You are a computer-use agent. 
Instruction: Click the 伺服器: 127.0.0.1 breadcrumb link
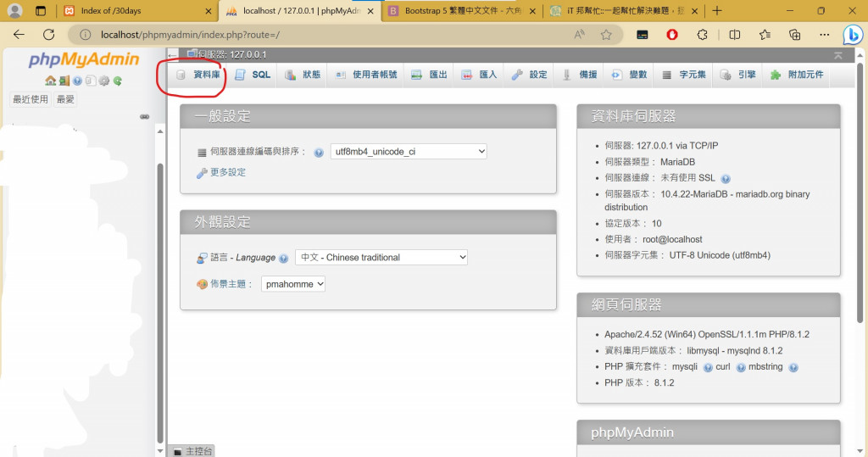(232, 55)
